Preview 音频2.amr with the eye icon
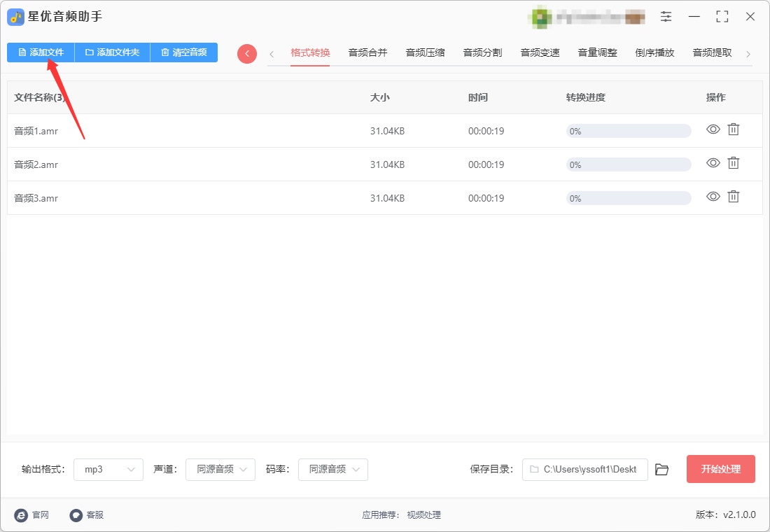The image size is (770, 532). [713, 162]
